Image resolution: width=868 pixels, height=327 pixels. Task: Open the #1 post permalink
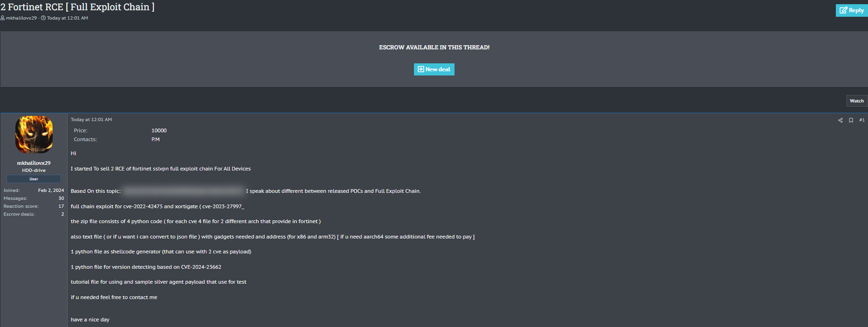861,120
